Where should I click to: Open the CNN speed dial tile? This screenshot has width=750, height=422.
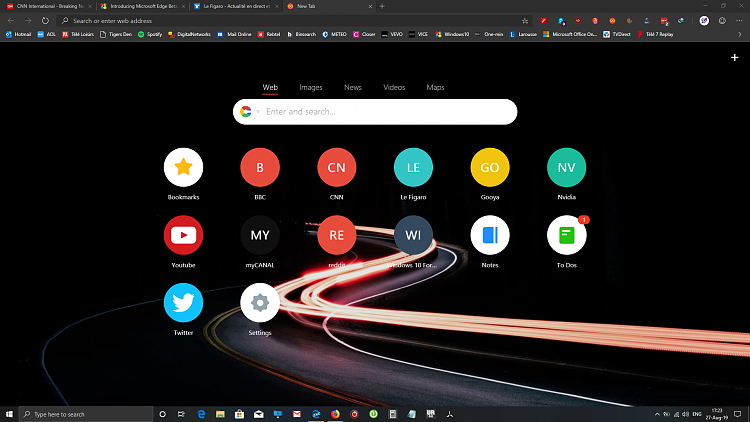[x=336, y=167]
